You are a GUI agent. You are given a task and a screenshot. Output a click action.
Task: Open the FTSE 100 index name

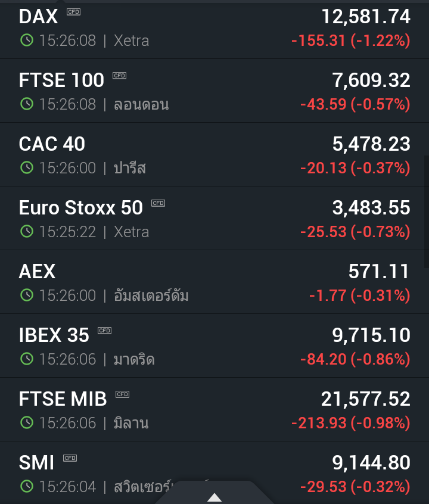[61, 80]
